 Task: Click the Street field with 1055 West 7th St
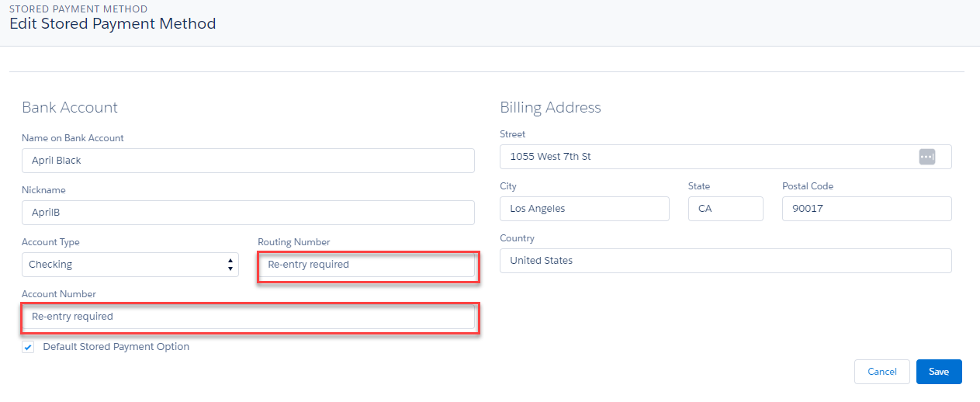tap(706, 157)
